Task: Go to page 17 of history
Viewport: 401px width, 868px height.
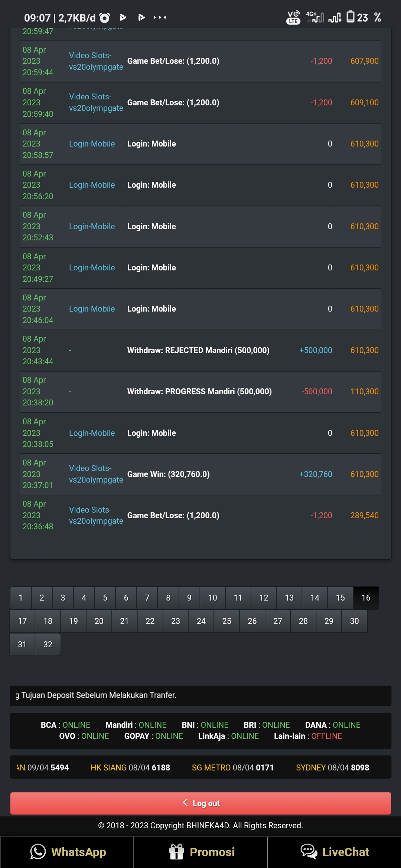Action: tap(22, 621)
